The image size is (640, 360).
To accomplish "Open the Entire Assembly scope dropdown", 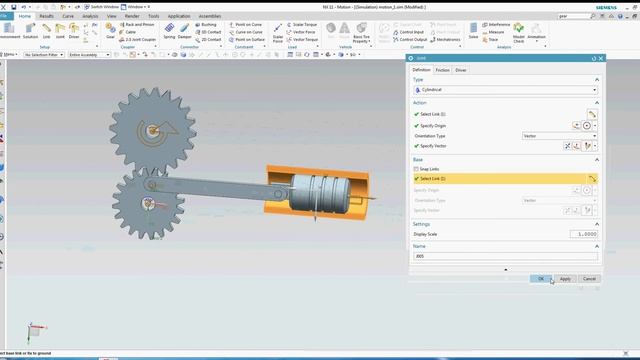I will 89,55.
